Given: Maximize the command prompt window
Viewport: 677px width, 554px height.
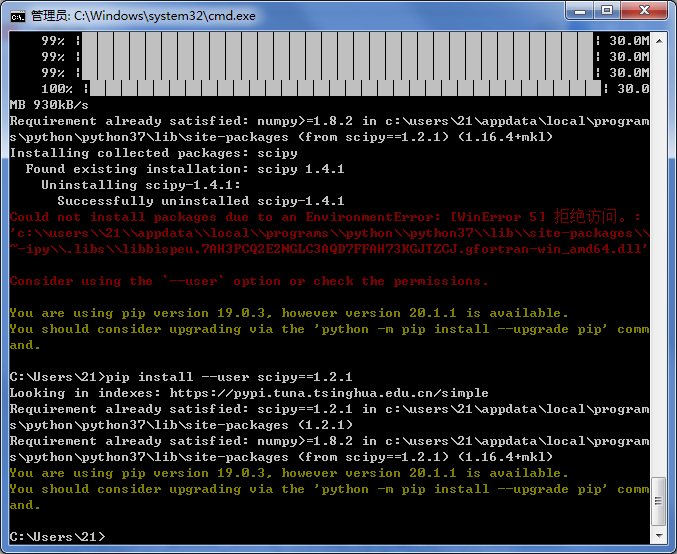Looking at the screenshot, I should pyautogui.click(x=607, y=11).
